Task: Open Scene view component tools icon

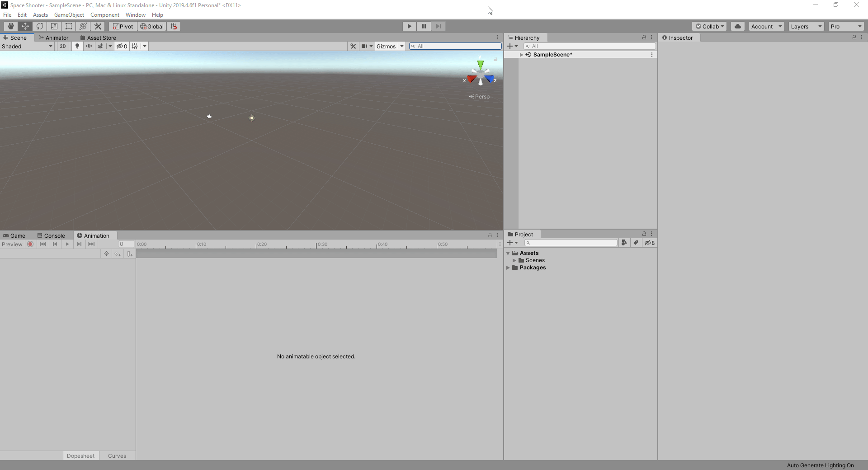Action: pos(353,46)
